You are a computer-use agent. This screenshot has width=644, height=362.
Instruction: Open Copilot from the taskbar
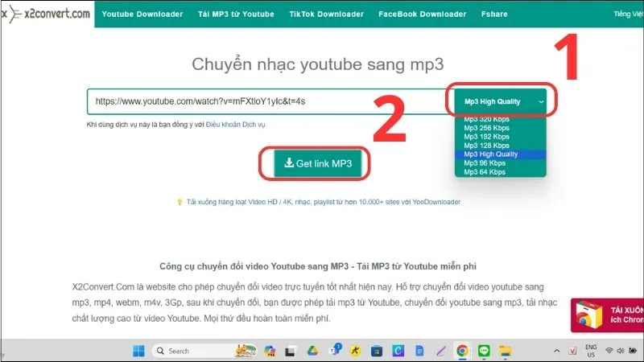click(270, 351)
